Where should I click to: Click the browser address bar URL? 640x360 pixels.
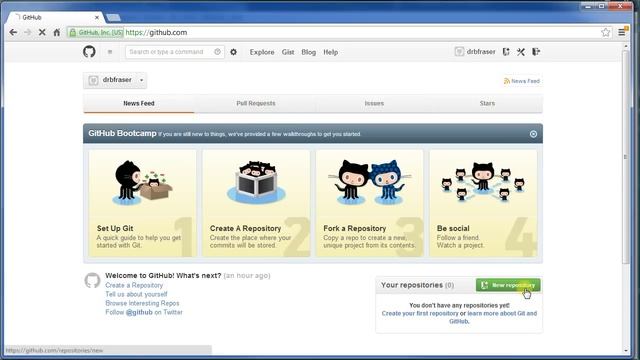[x=156, y=32]
